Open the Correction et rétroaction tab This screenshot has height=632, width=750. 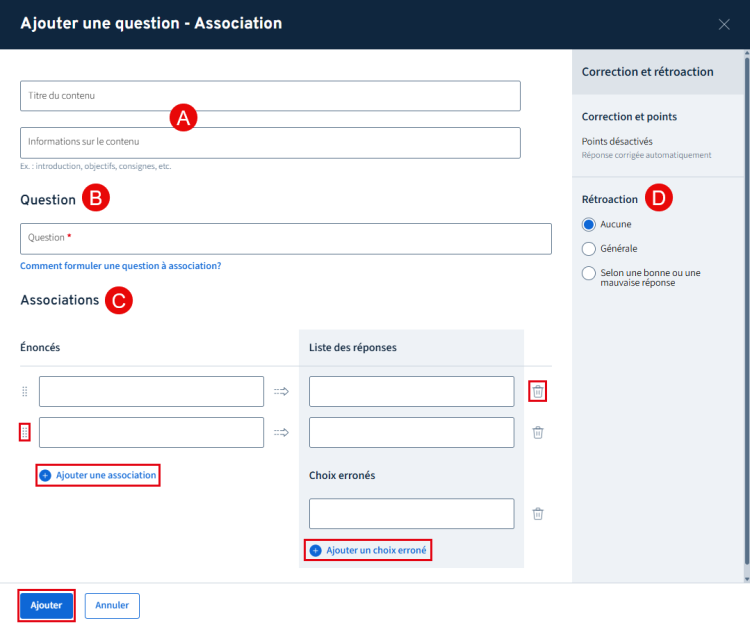coord(647,72)
